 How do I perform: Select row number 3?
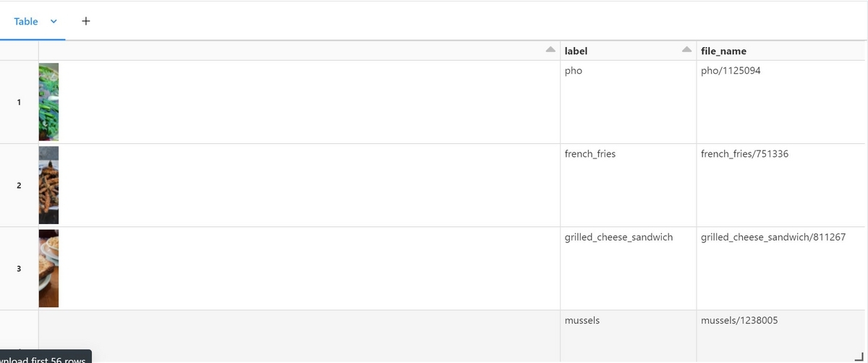(19, 269)
